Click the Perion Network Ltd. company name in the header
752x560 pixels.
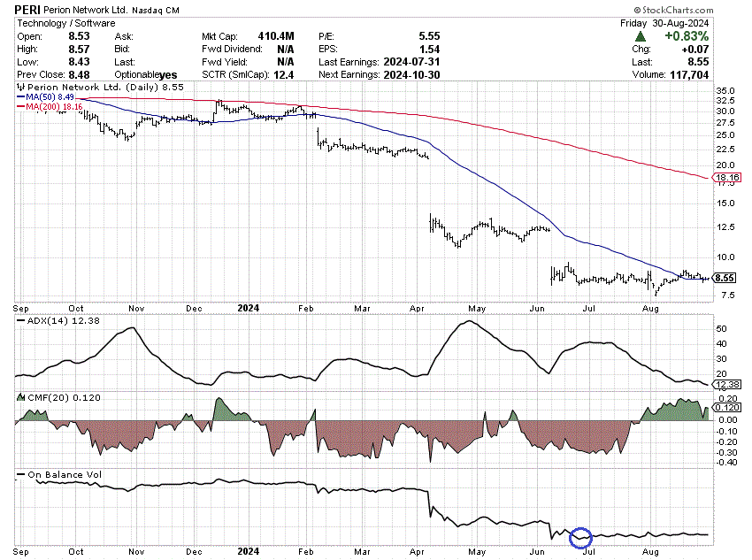tap(86, 10)
